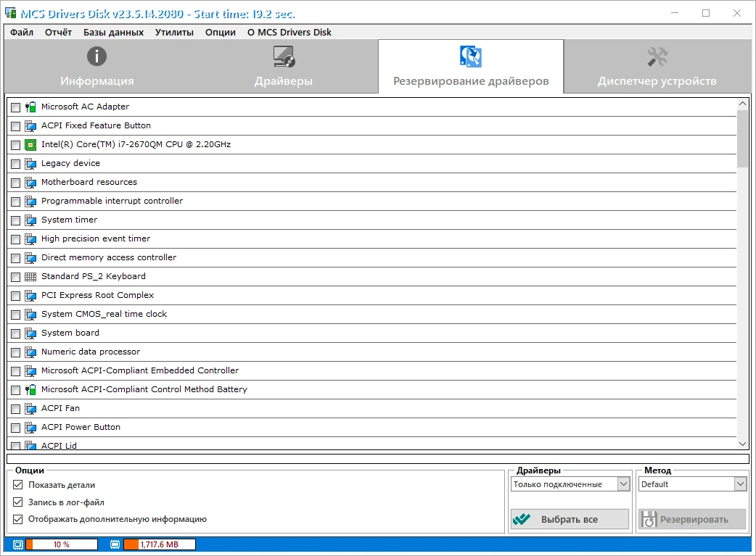Open the Только подключенные drivers dropdown

(x=570, y=484)
